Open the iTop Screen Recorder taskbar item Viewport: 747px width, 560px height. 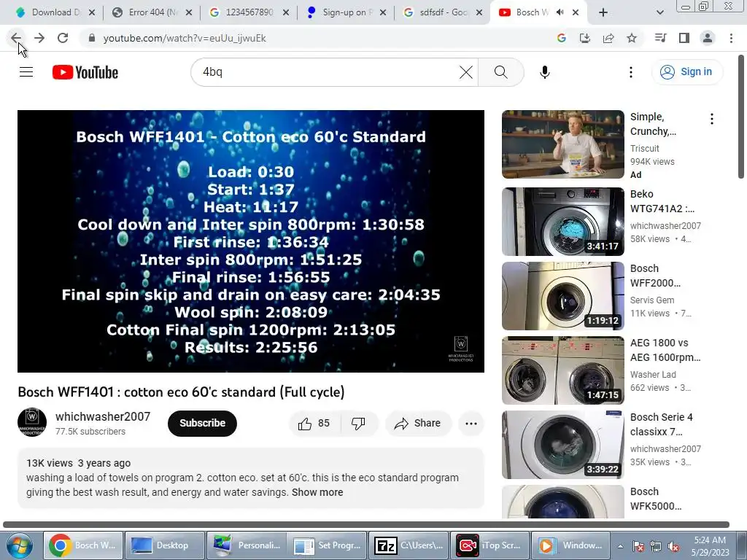489,545
